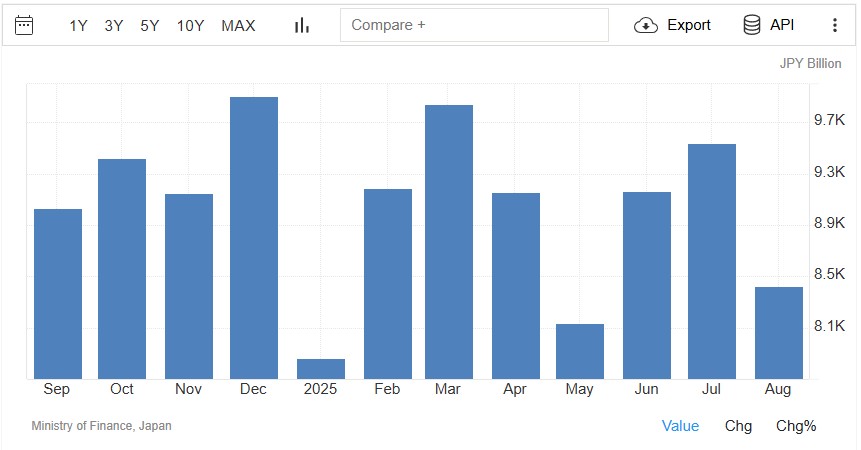Click the cloud download Export icon
This screenshot has width=861, height=450.
tap(646, 25)
